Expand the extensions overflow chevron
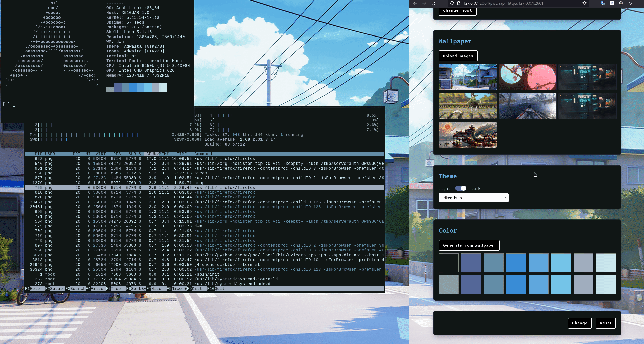 tap(630, 4)
